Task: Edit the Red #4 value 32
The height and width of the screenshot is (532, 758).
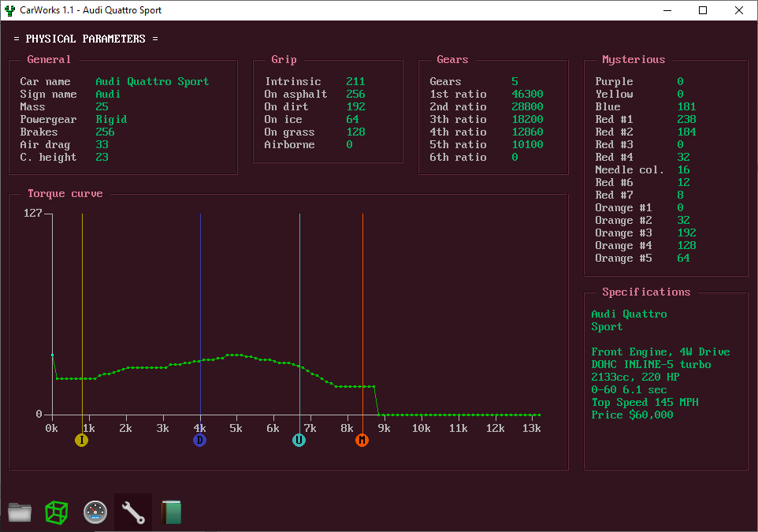Action: point(684,157)
